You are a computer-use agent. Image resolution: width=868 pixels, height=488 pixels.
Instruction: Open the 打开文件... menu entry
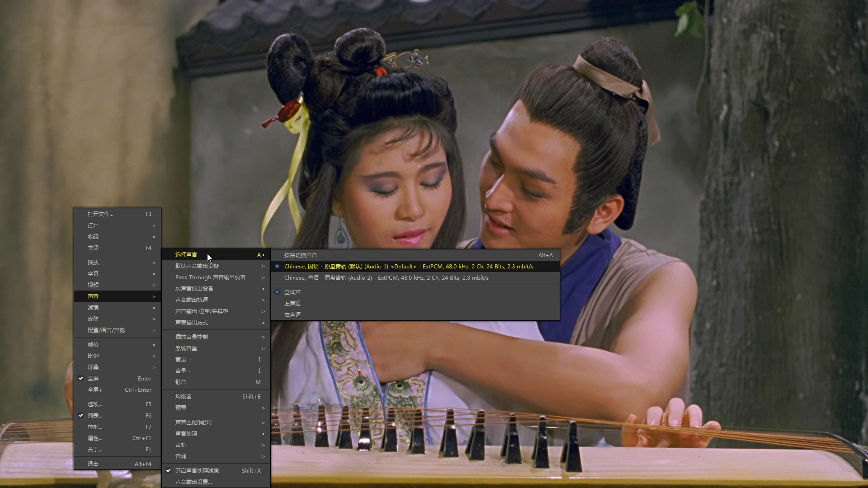[x=118, y=214]
